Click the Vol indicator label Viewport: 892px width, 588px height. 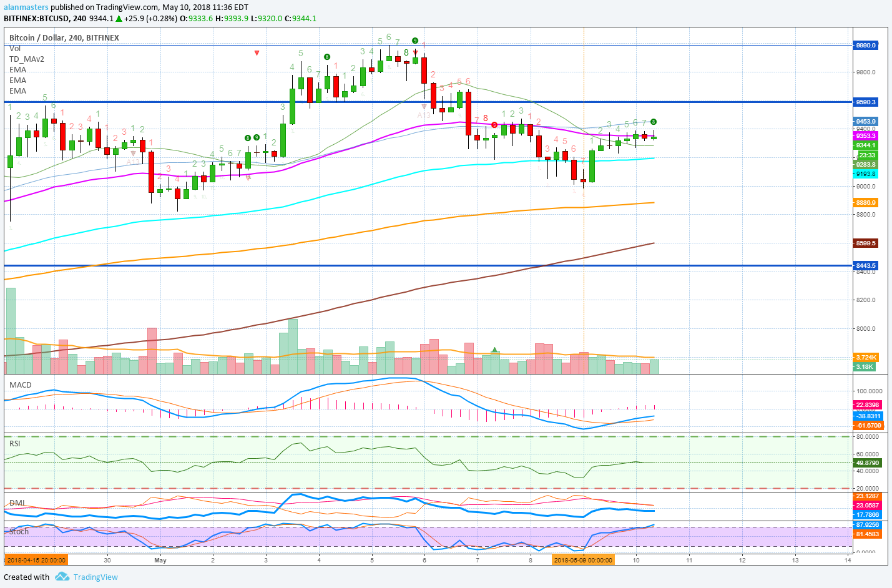[15, 48]
